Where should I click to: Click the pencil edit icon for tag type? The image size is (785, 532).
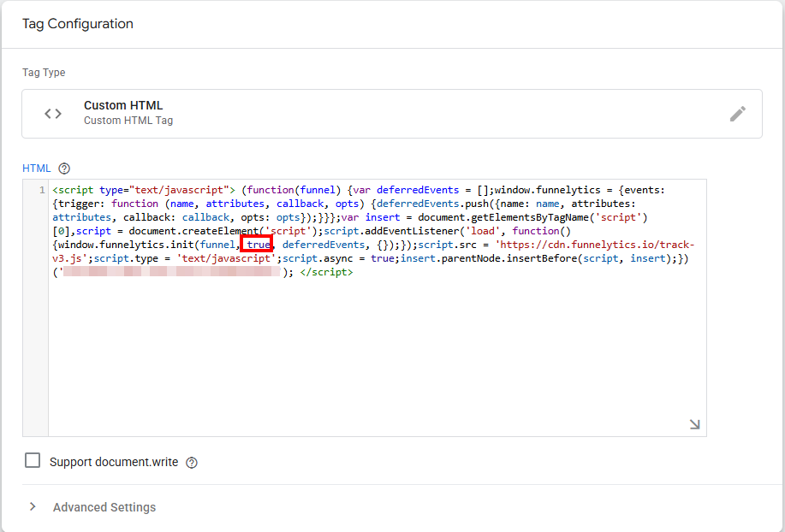tap(737, 114)
